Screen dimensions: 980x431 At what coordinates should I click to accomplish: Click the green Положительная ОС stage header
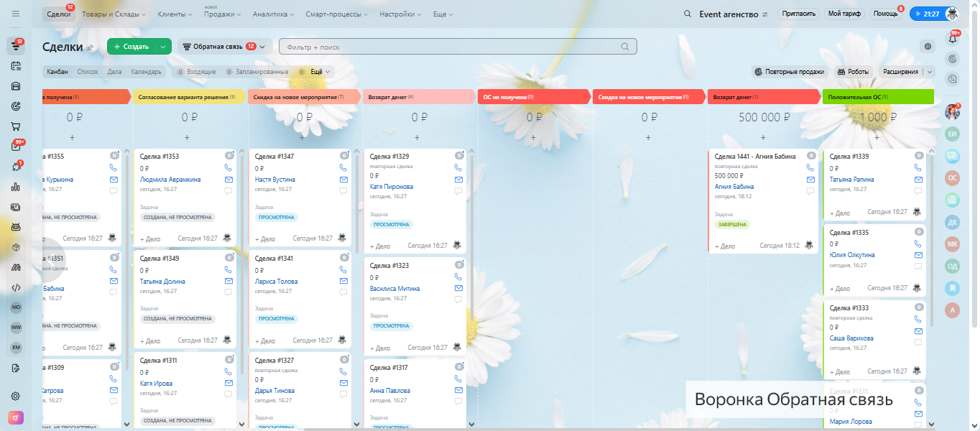pos(877,96)
